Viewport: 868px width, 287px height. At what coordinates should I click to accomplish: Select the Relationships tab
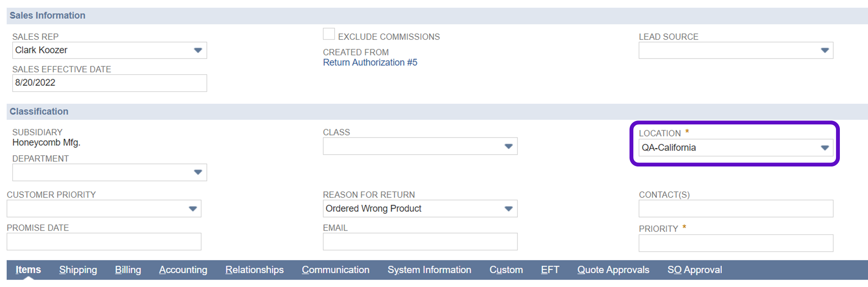tap(254, 270)
